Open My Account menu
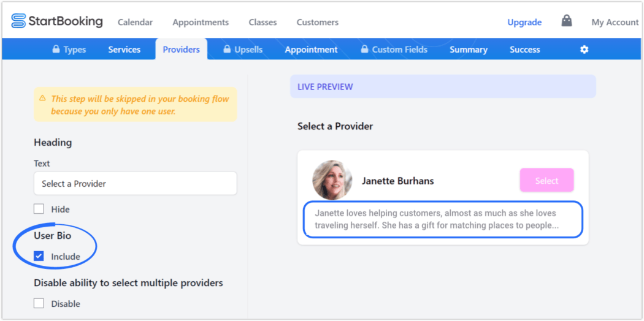 click(x=615, y=23)
